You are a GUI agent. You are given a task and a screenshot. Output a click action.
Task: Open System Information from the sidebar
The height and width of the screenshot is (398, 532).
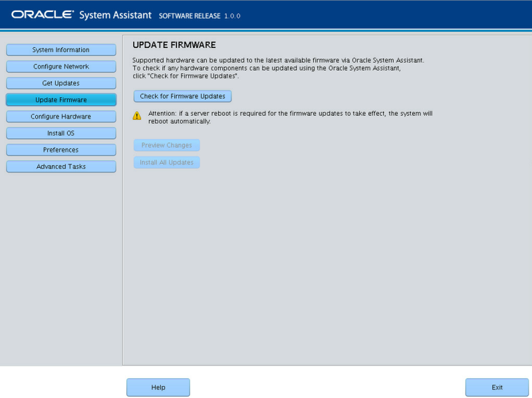[x=61, y=49]
